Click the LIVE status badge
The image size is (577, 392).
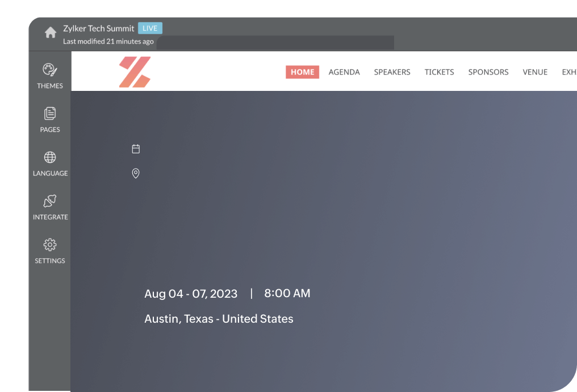point(150,28)
